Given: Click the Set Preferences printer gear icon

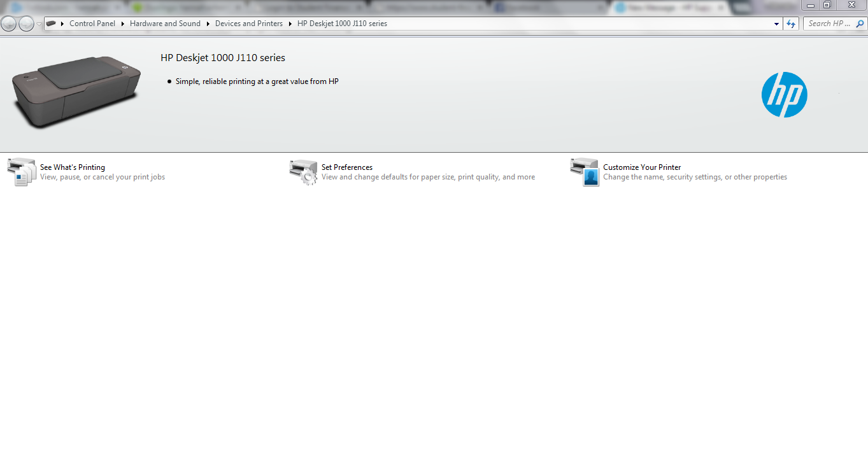Looking at the screenshot, I should point(303,172).
